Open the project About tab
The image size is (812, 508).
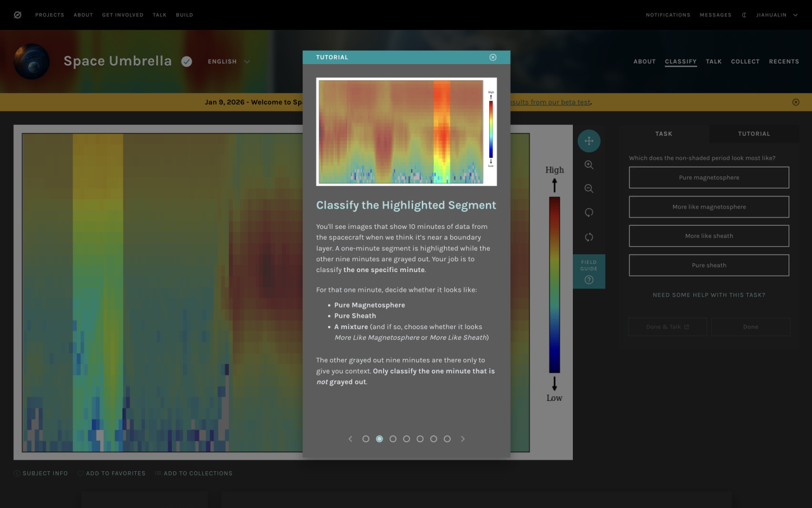click(645, 62)
